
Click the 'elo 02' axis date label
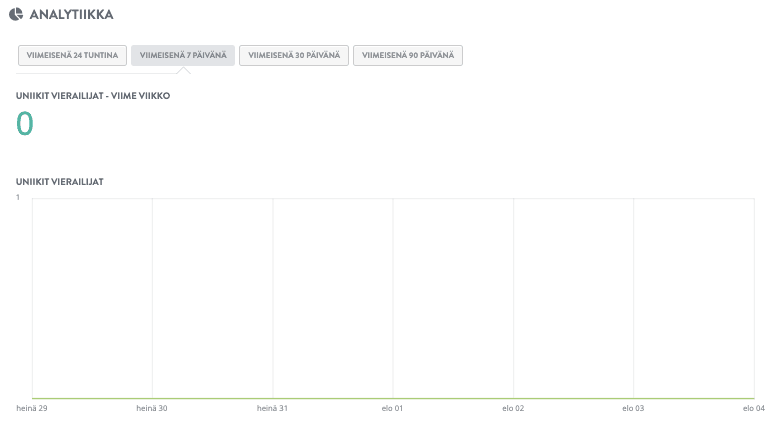tap(513, 408)
